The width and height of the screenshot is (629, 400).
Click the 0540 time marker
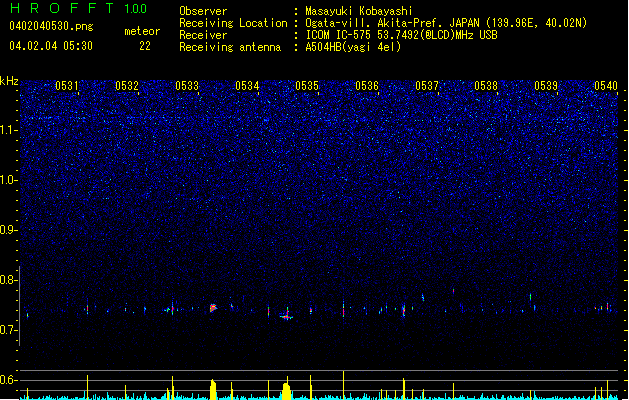pyautogui.click(x=606, y=86)
